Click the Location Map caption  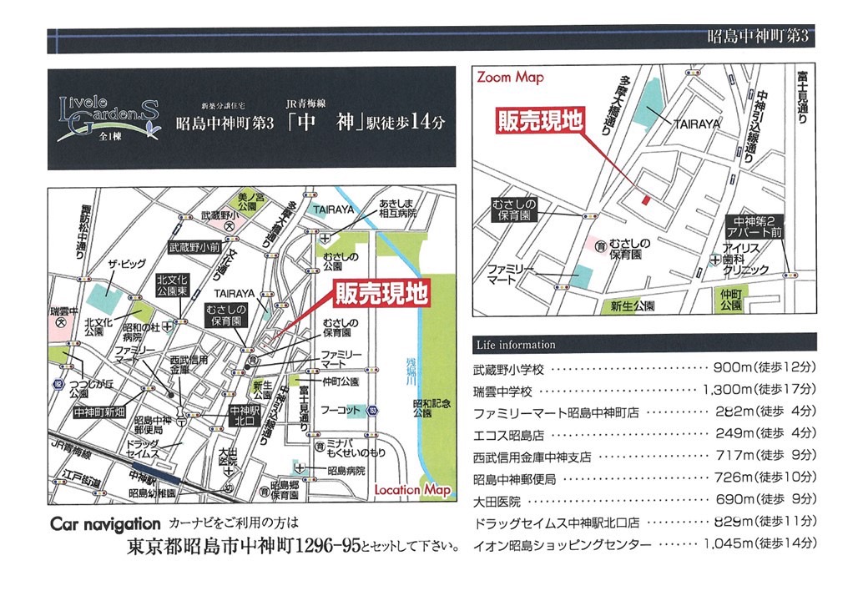pyautogui.click(x=413, y=490)
